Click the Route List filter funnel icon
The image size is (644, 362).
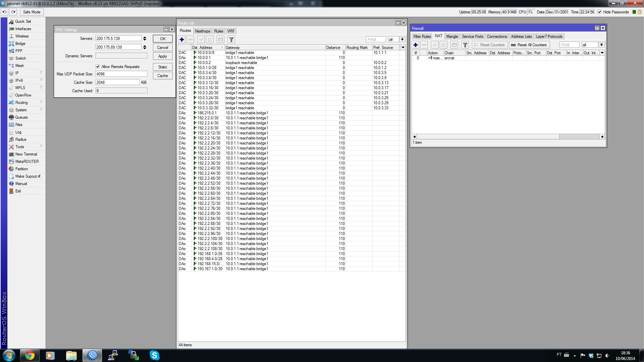pos(231,40)
